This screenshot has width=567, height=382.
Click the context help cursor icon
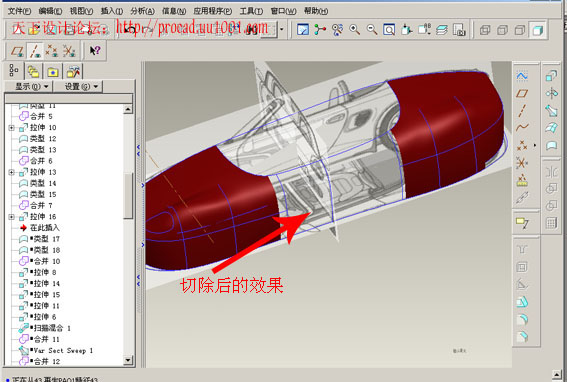[95, 51]
